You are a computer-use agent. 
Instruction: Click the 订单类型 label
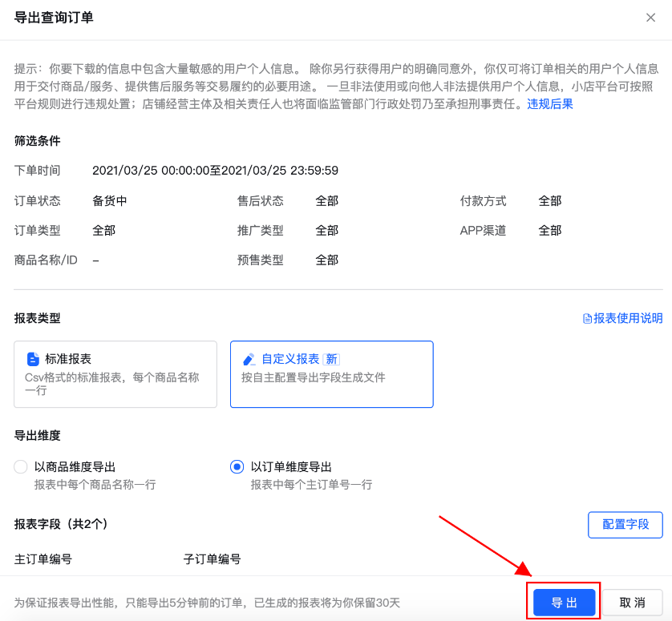pyautogui.click(x=37, y=231)
